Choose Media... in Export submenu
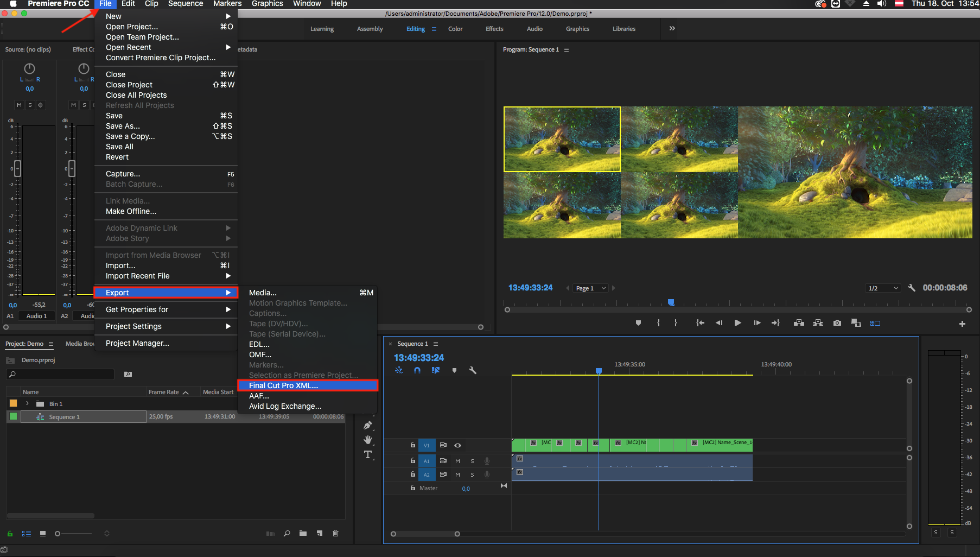980x557 pixels. pyautogui.click(x=307, y=293)
